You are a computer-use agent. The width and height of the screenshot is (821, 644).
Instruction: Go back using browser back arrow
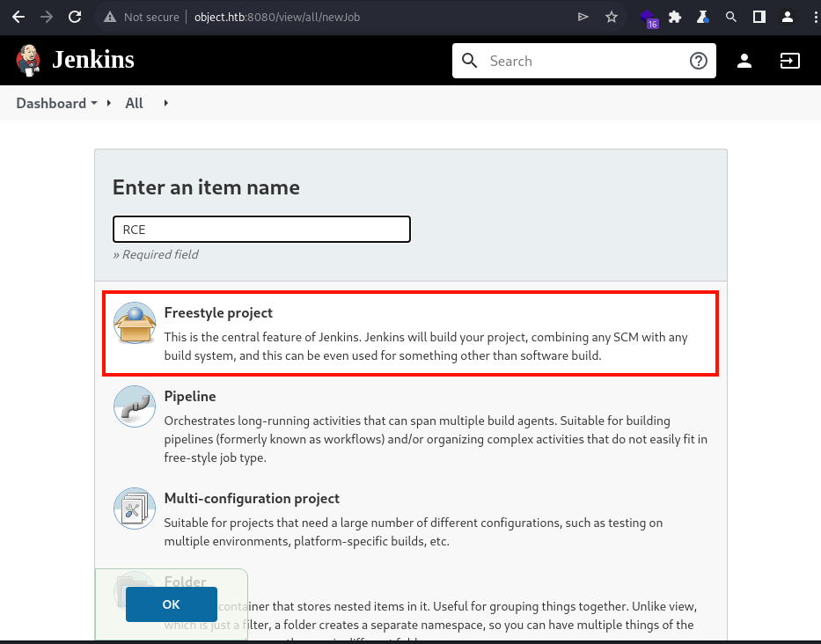pos(18,18)
